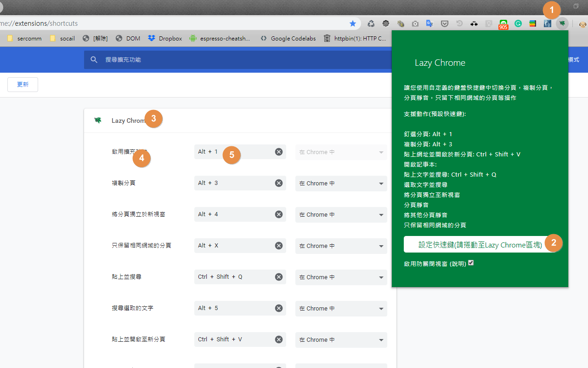The width and height of the screenshot is (588, 368).
Task: Open the espresso-cheatsh... bookmark
Action: tap(220, 38)
